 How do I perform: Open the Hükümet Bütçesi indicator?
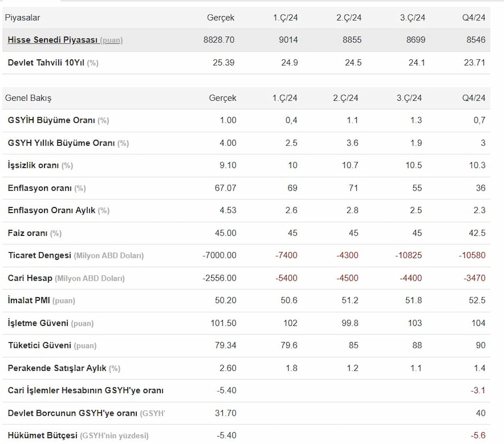click(x=43, y=435)
